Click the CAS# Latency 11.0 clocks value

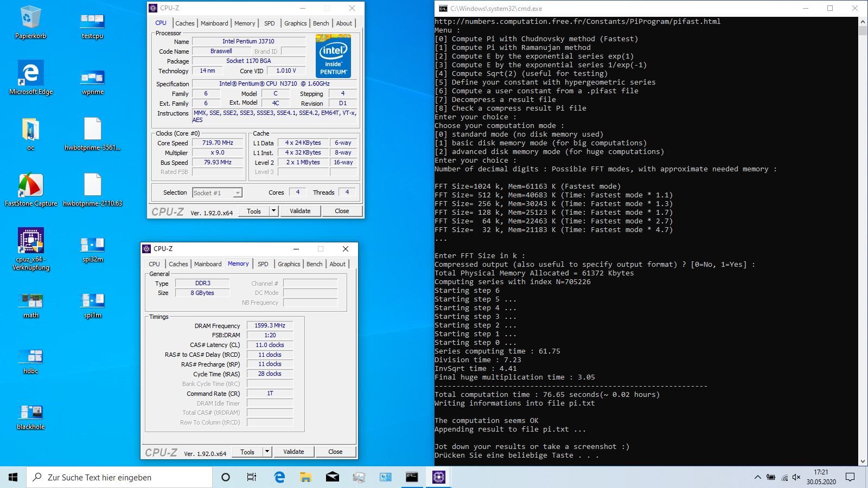(270, 345)
